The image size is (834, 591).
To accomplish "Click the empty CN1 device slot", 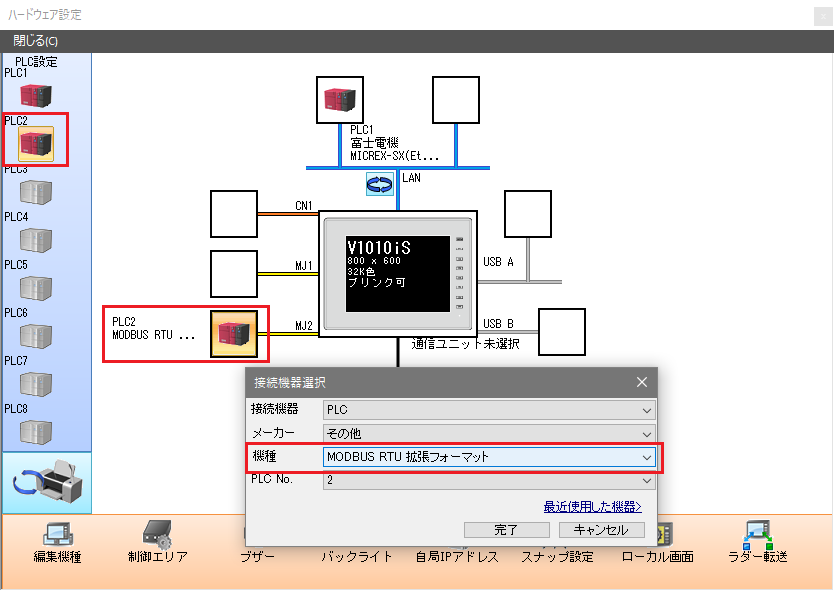I will (x=234, y=215).
